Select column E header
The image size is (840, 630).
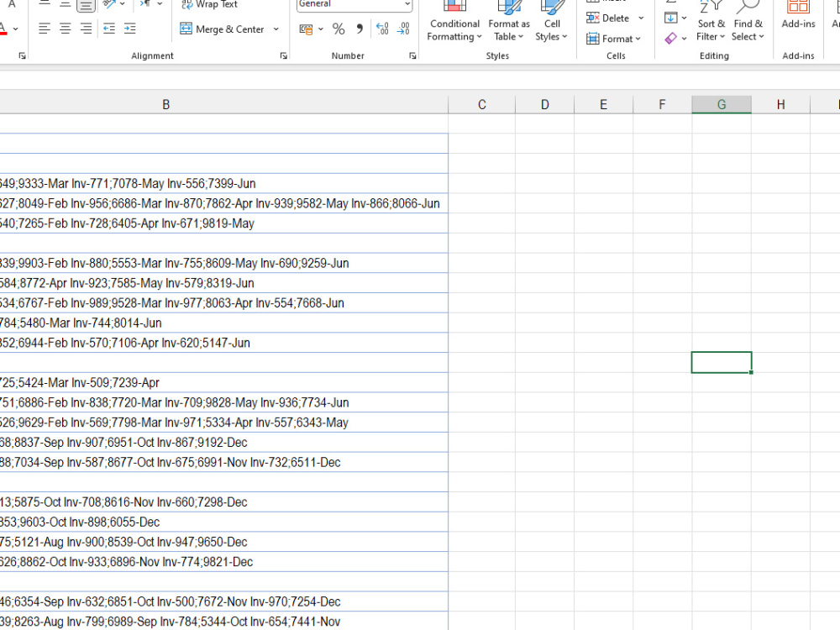tap(603, 105)
